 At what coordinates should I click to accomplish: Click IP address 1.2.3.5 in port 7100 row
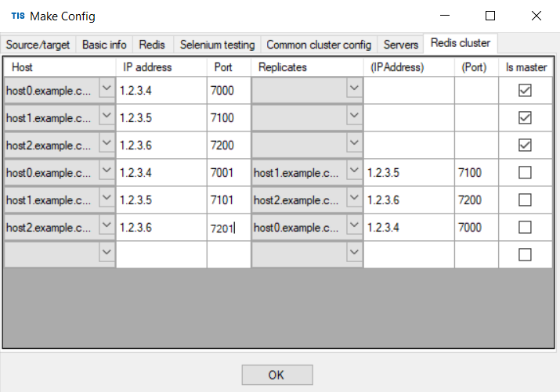tap(161, 117)
